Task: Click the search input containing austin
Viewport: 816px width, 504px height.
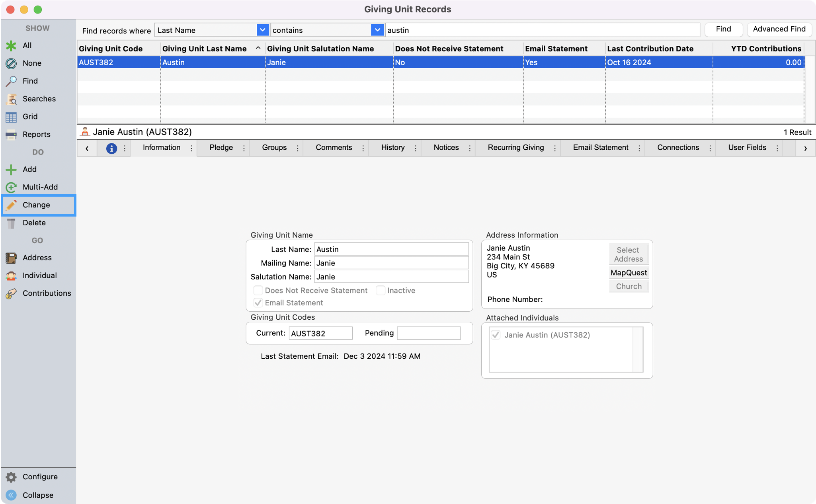Action: (541, 30)
